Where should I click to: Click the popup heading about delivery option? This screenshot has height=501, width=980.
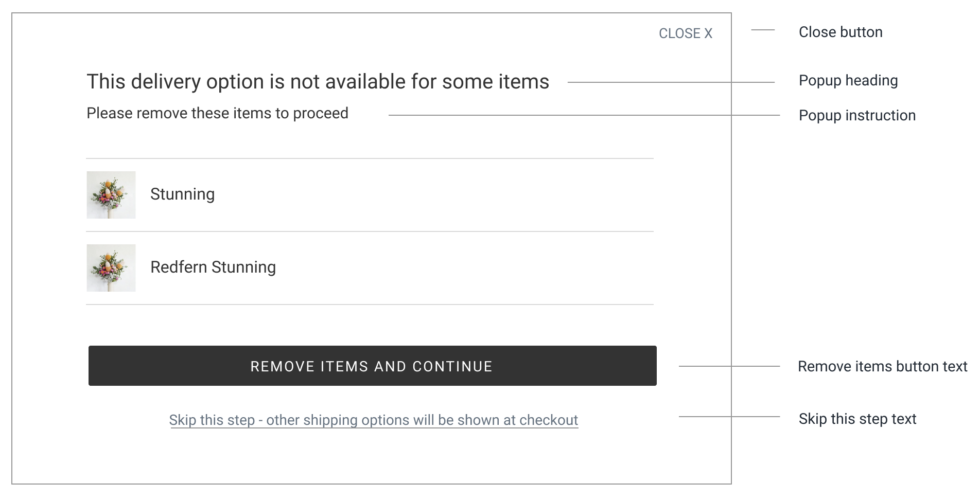coord(318,82)
